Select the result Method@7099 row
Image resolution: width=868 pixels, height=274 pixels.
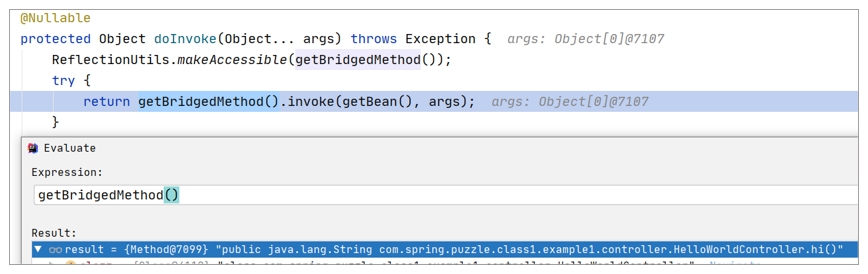tap(452, 250)
